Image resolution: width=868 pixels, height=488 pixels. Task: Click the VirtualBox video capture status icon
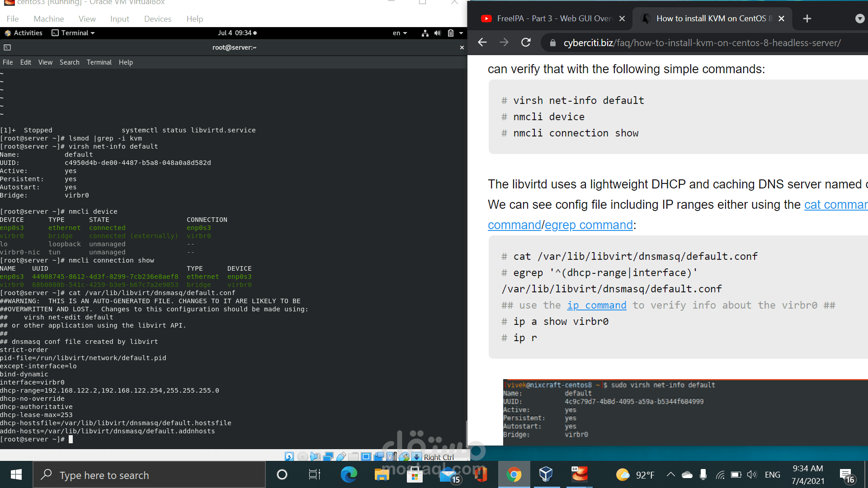[x=379, y=456]
